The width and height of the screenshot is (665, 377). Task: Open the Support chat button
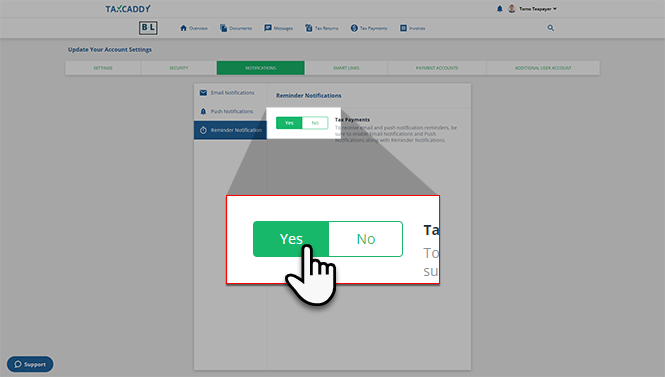[x=30, y=364]
